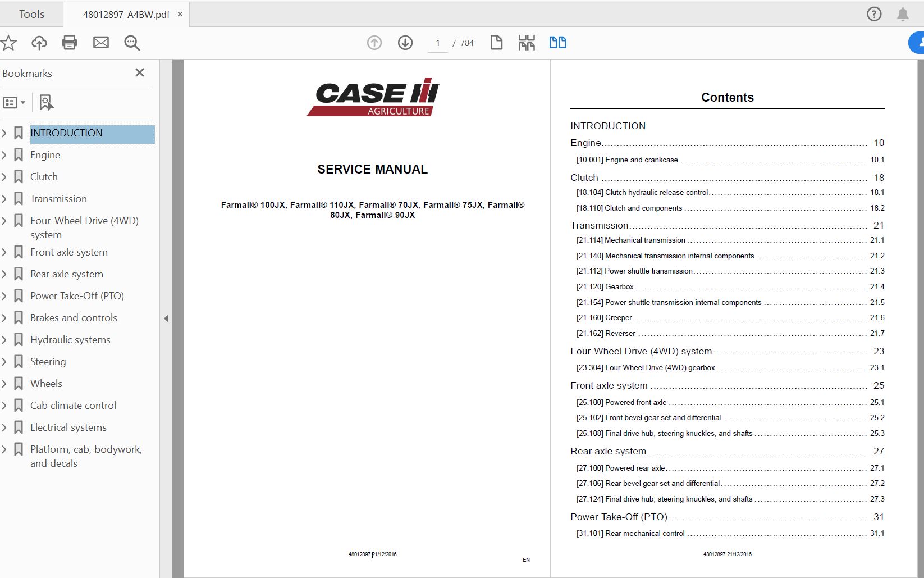This screenshot has width=924, height=578.
Task: Expand the Engine bookmark
Action: [4, 154]
